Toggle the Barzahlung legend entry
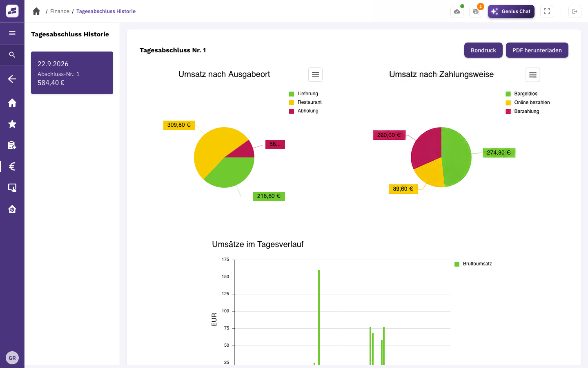Screen dimensions: 588x368 [x=522, y=111]
